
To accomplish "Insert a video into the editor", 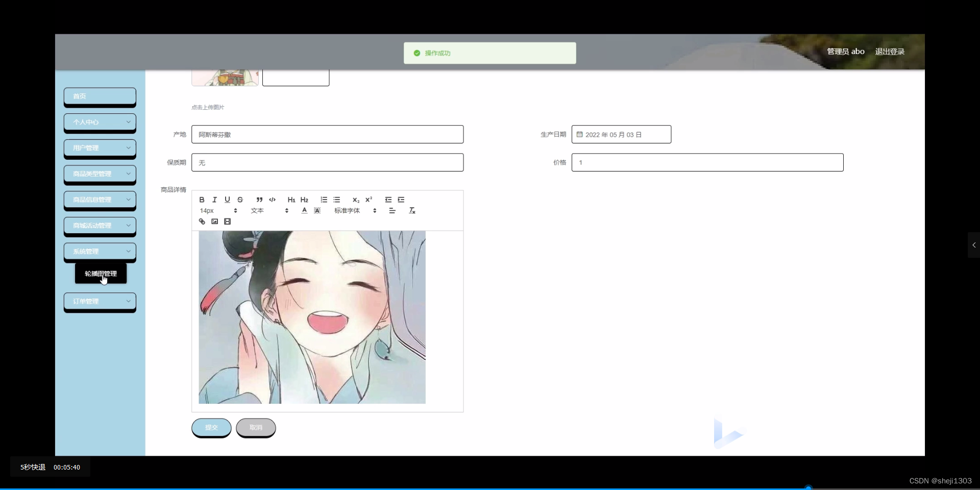I will click(x=228, y=221).
